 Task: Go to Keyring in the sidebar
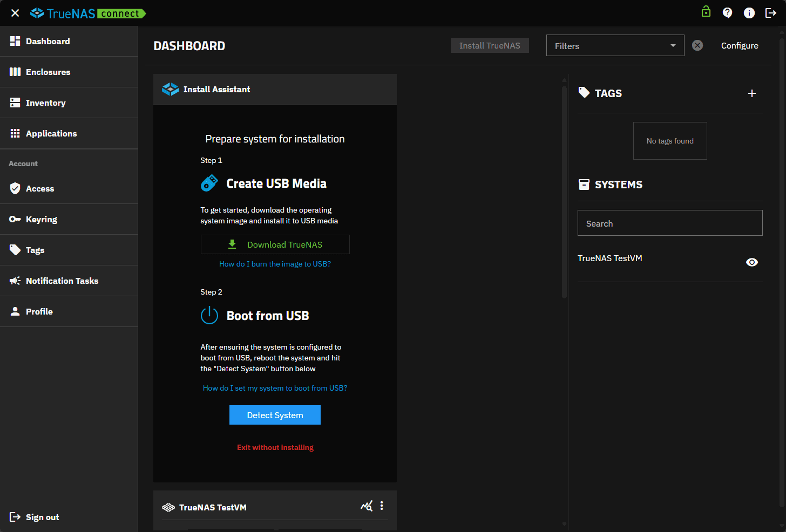click(42, 219)
